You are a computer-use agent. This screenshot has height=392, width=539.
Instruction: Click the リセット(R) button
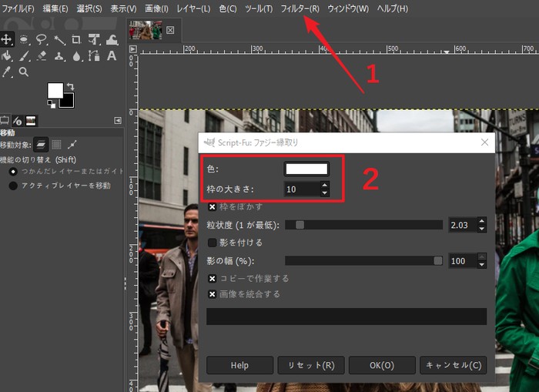click(311, 365)
